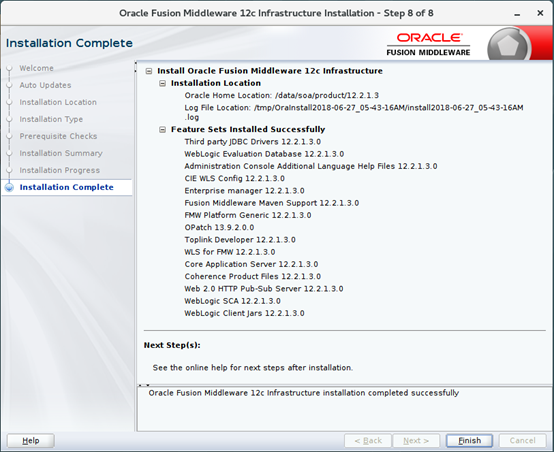Image resolution: width=554 pixels, height=452 pixels.
Task: Select the Welcome step in sidebar
Action: 36,68
